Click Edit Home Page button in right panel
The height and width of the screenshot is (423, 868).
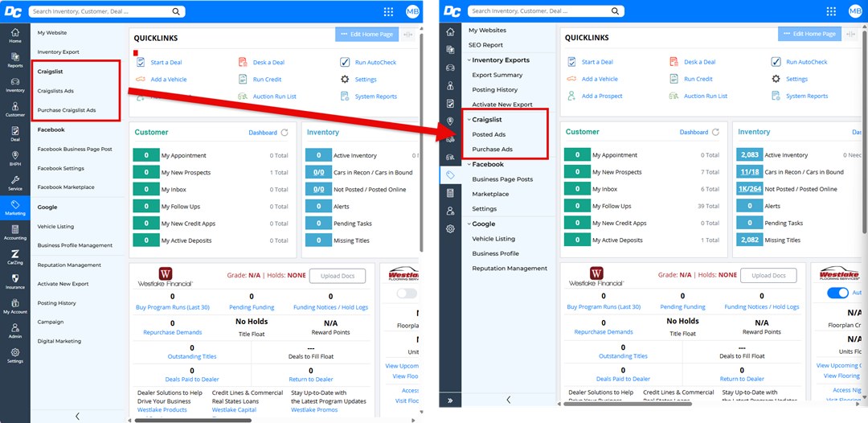(x=809, y=34)
